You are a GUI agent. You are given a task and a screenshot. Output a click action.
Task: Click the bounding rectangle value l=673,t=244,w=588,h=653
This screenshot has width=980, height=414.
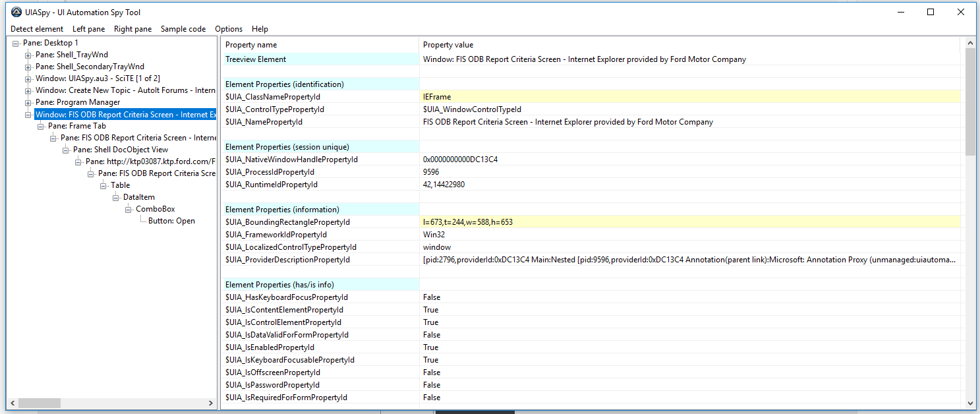467,222
